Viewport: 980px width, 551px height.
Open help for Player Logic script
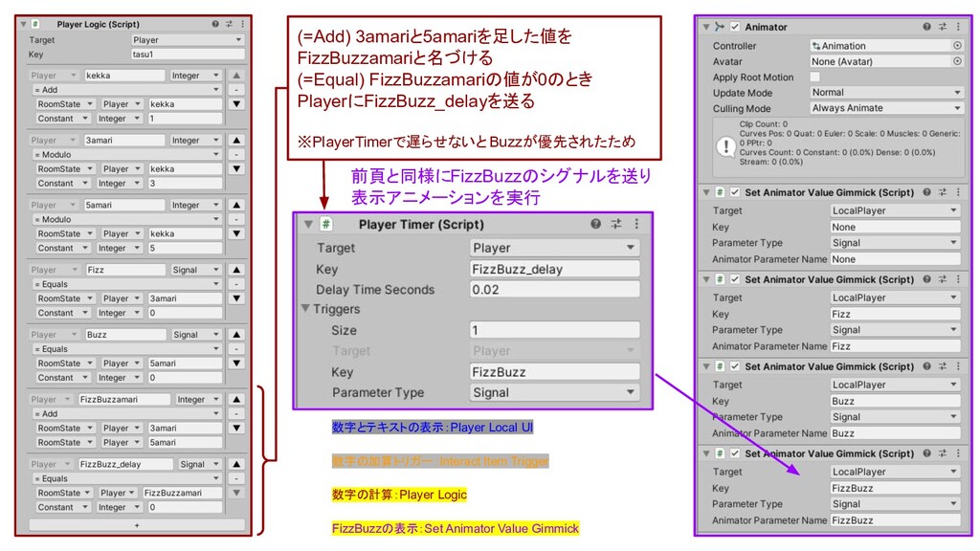[x=215, y=24]
